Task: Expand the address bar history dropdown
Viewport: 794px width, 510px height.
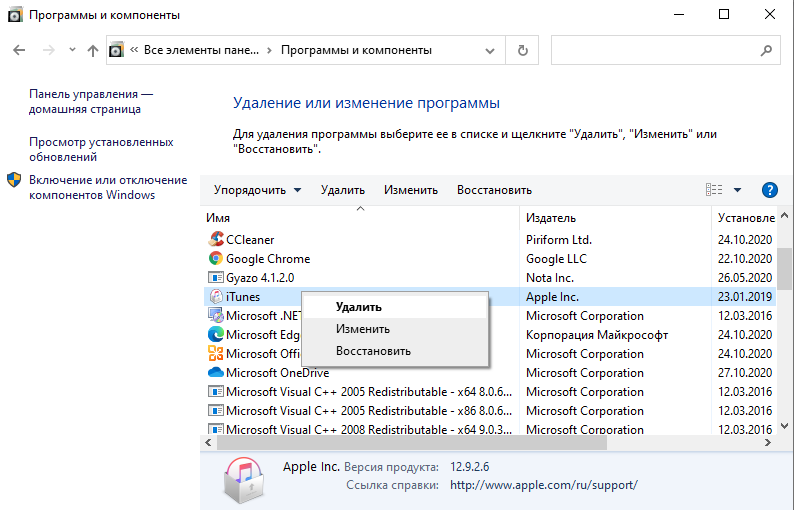Action: pyautogui.click(x=490, y=50)
